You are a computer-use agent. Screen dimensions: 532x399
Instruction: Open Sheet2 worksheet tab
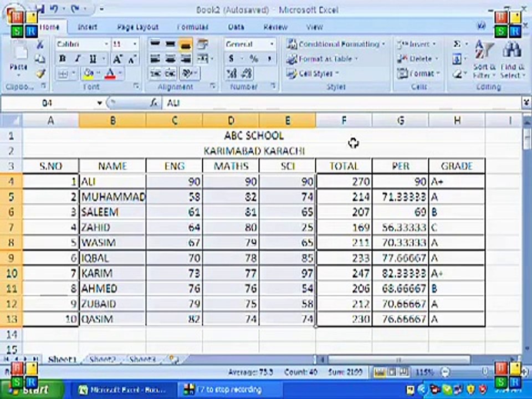(x=103, y=360)
